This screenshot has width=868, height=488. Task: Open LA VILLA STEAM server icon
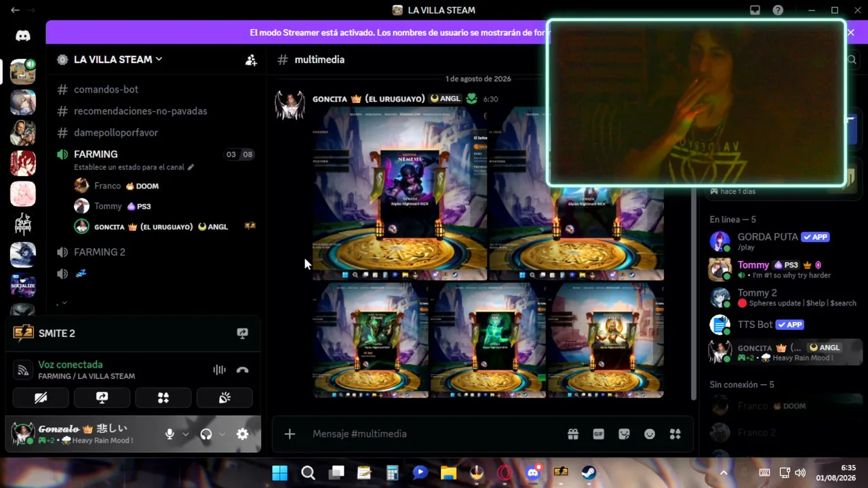(23, 71)
